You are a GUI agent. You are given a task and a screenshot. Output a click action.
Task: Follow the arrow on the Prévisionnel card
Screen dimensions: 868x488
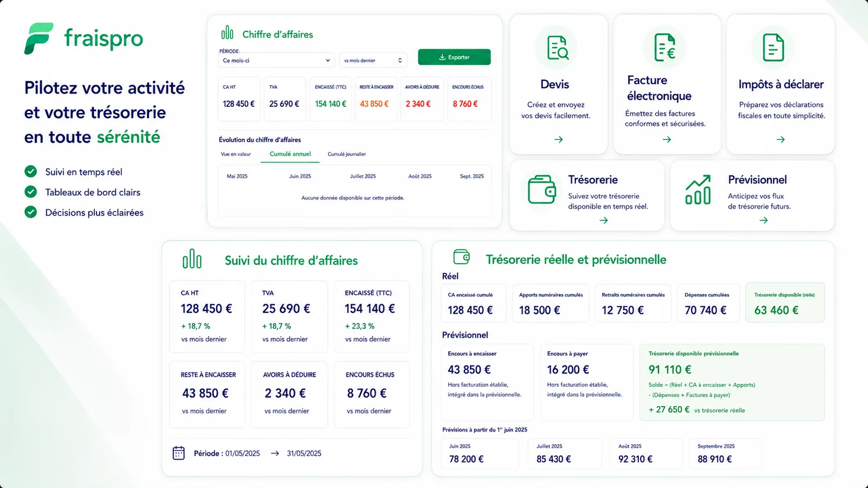[763, 220]
